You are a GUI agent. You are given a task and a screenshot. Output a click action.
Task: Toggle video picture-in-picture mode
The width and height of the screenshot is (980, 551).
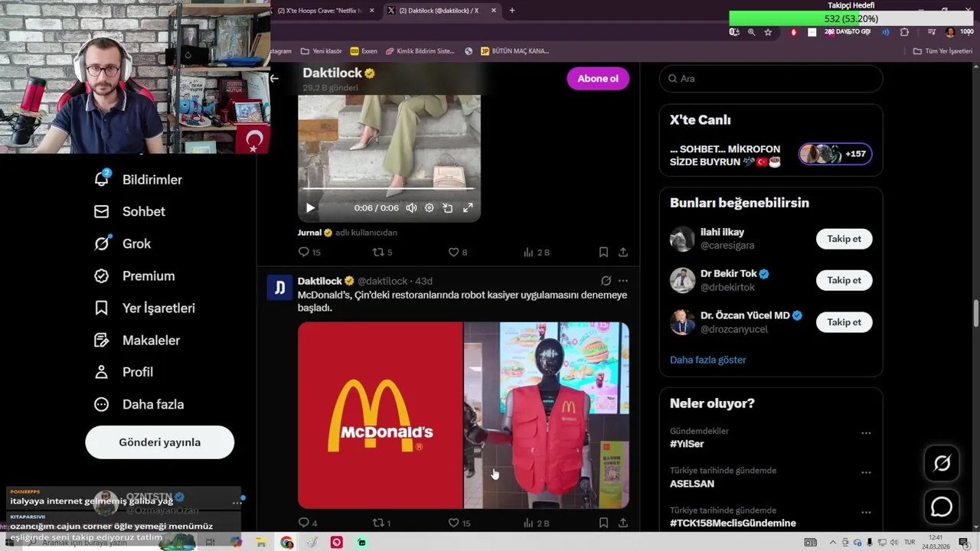(448, 207)
